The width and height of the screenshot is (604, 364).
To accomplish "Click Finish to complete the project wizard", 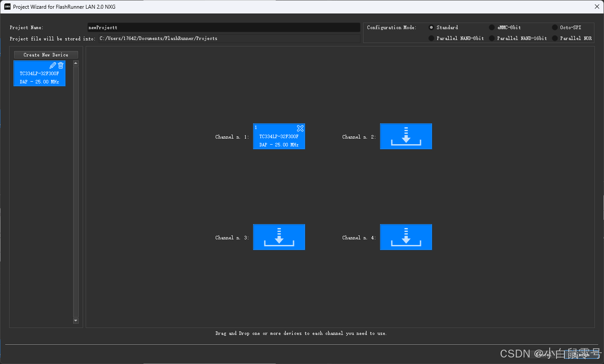I will pyautogui.click(x=582, y=355).
